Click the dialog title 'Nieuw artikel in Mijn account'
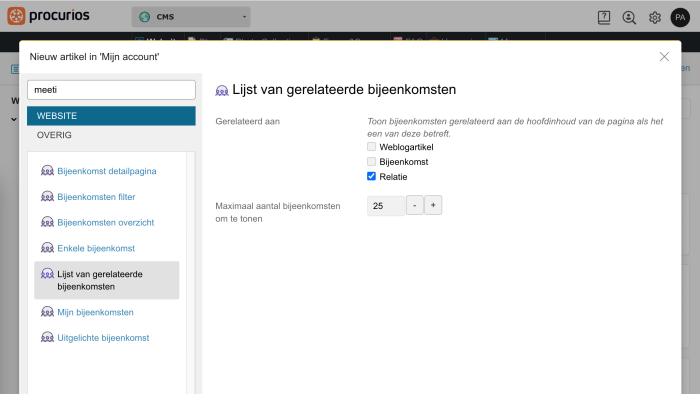 click(94, 57)
